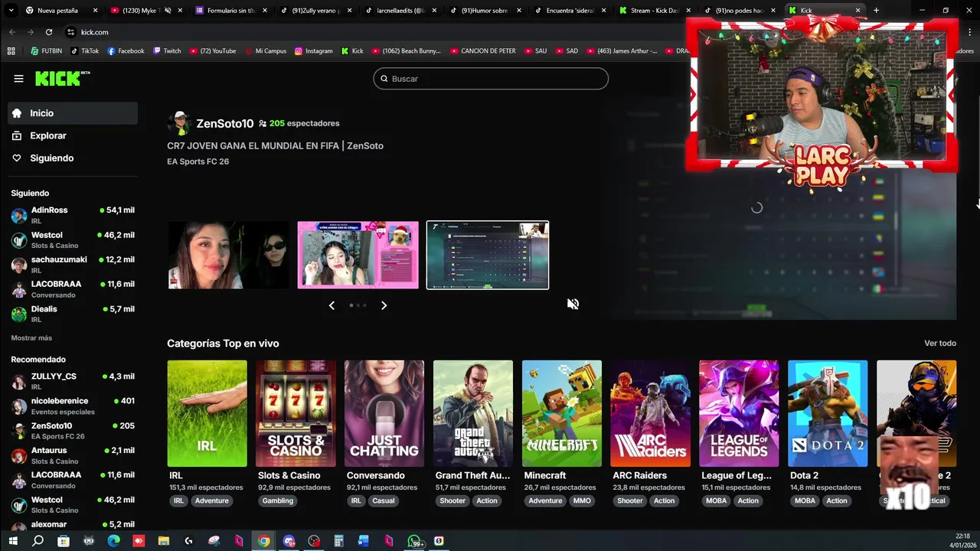Open the Inicio sidebar item
The height and width of the screenshot is (551, 980).
point(73,113)
